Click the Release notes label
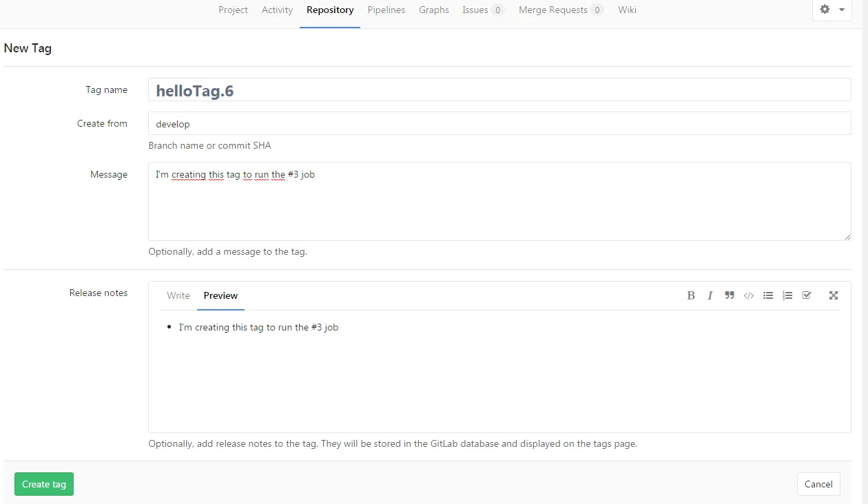Image resolution: width=868 pixels, height=504 pixels. coord(99,293)
